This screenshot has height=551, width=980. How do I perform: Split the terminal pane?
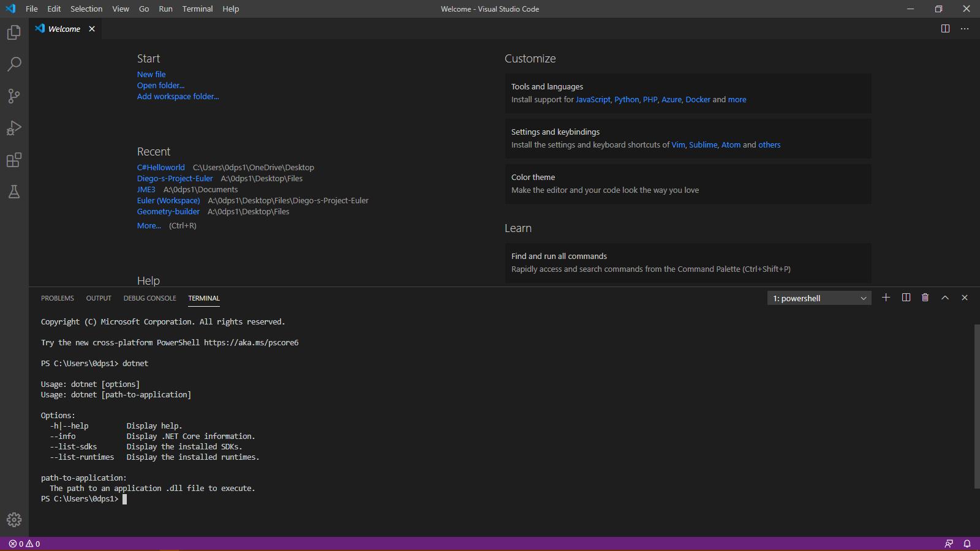[x=906, y=298]
